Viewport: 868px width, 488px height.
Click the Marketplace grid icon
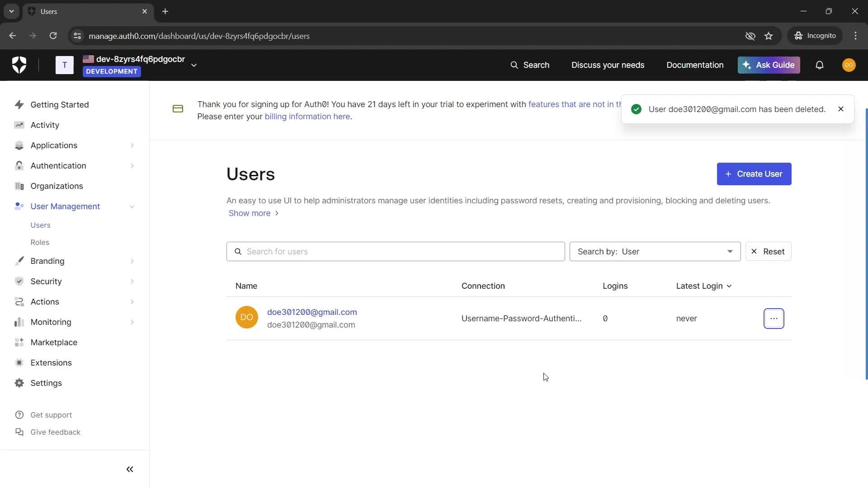coord(19,343)
